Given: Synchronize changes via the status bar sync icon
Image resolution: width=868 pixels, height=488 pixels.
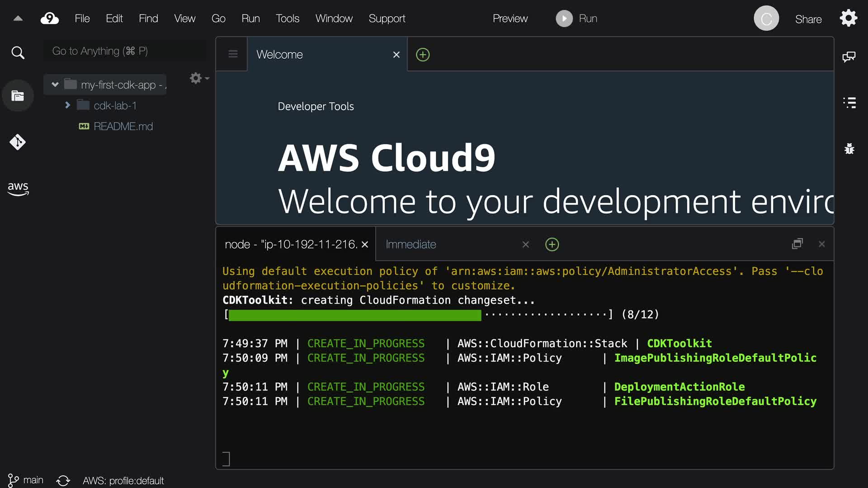Looking at the screenshot, I should click(63, 480).
